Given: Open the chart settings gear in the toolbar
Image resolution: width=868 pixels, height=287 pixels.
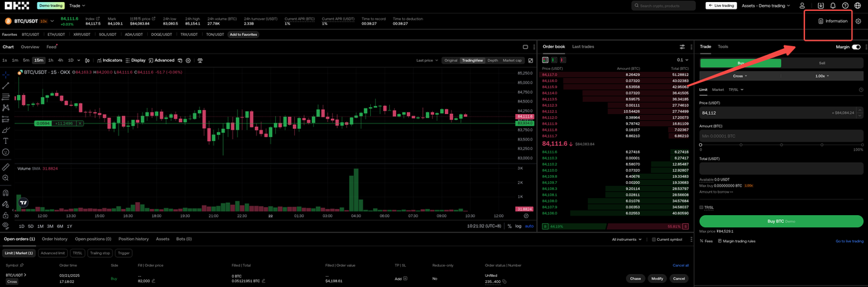Looking at the screenshot, I should 189,60.
